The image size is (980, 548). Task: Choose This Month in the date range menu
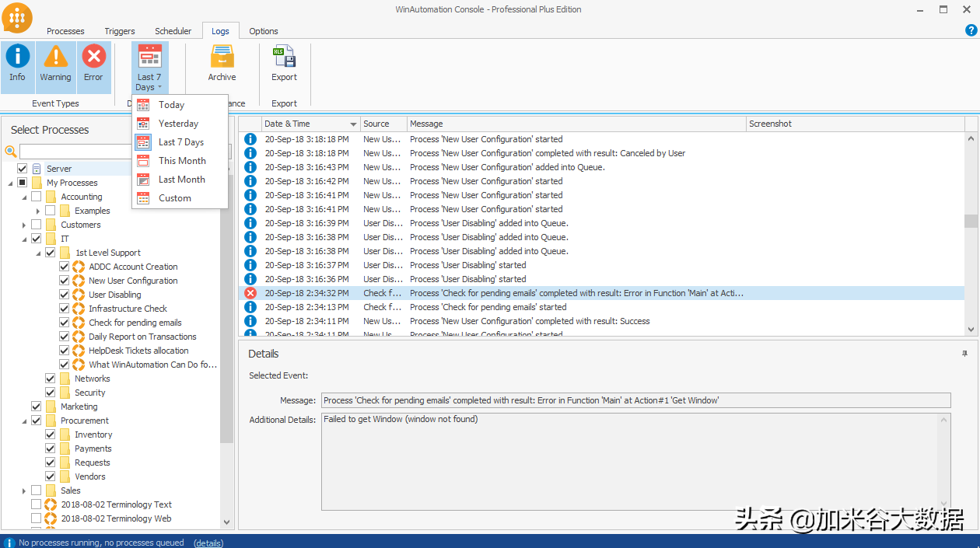click(179, 161)
